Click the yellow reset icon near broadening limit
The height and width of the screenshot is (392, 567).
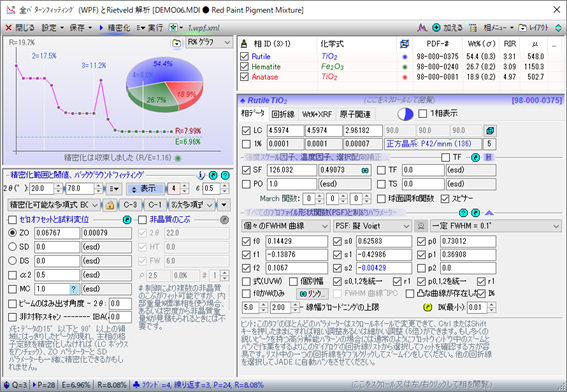427,307
